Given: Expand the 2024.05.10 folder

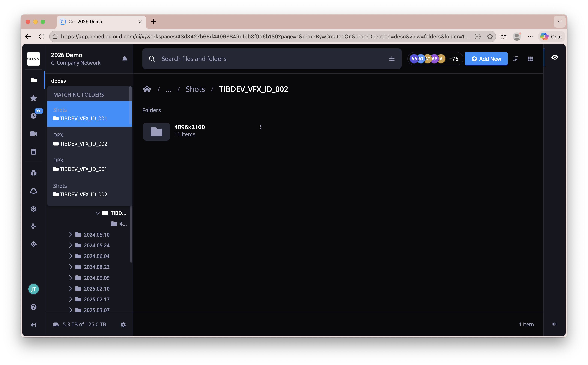Looking at the screenshot, I should [x=71, y=234].
